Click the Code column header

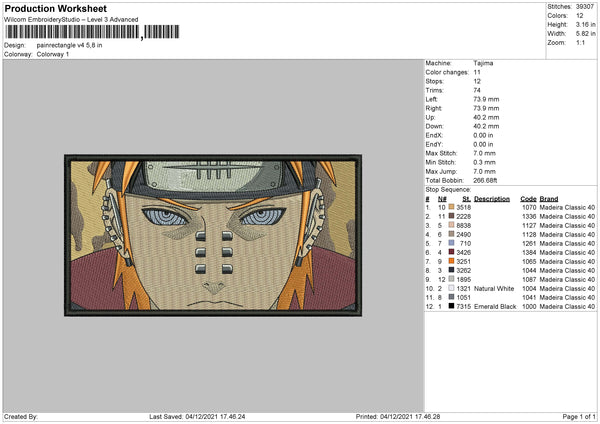click(x=528, y=199)
